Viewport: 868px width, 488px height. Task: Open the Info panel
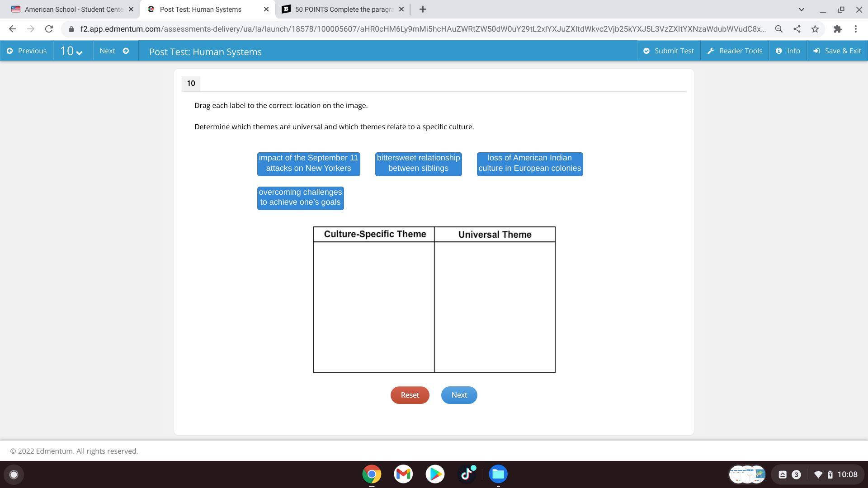click(x=788, y=51)
